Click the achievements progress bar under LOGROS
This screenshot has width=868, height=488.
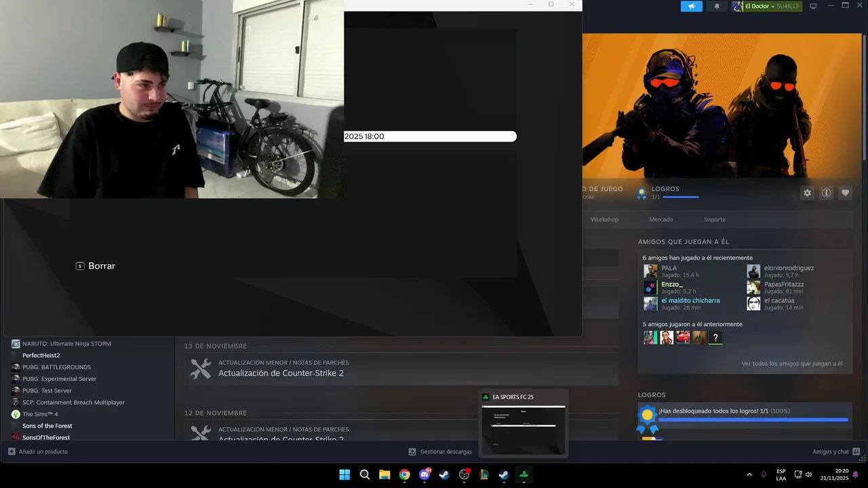click(680, 197)
